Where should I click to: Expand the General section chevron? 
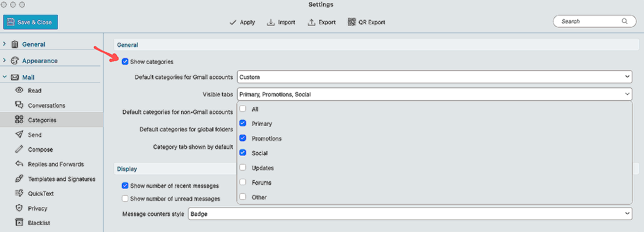click(4, 44)
